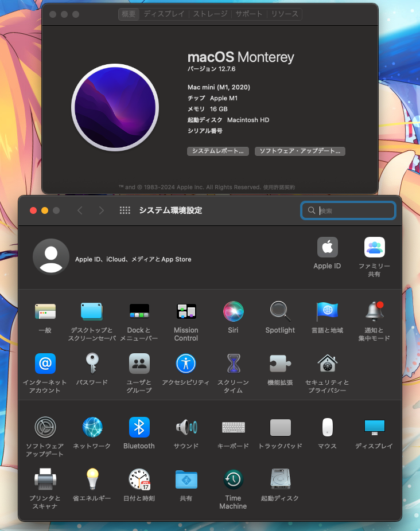Switch to the ディスプレイ tab in About This Mac
This screenshot has height=531, width=420.
pos(164,14)
